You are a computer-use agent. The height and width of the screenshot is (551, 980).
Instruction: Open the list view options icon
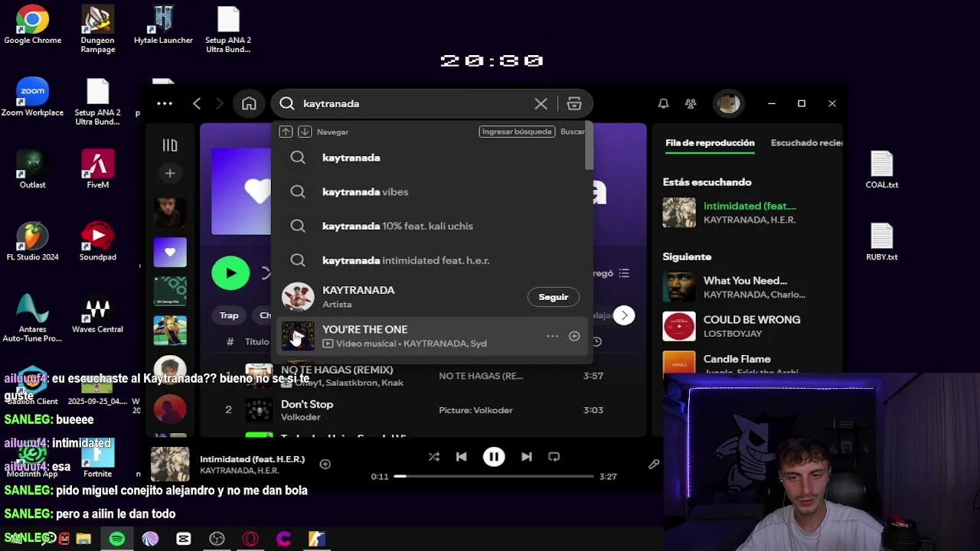point(624,273)
